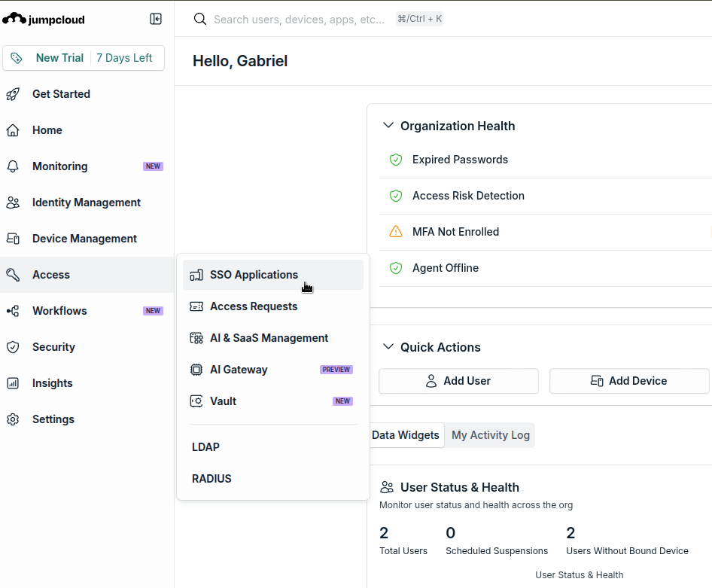Screen dimensions: 712x588
Task: Click the Identity Management users icon
Action: pos(13,203)
